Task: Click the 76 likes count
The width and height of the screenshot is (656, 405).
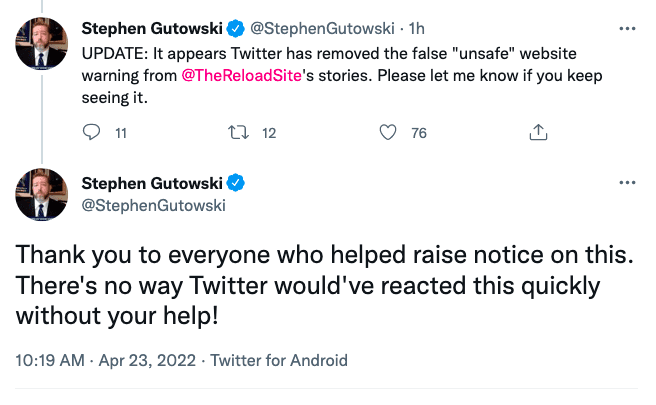Action: point(419,132)
